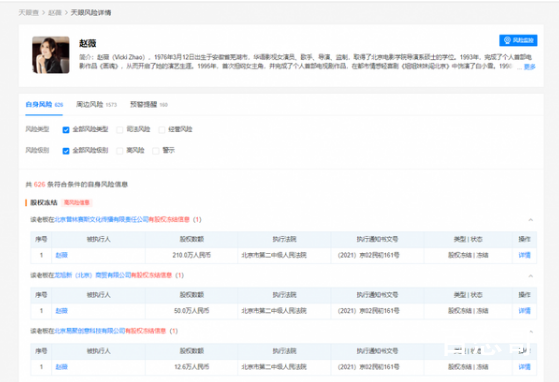This screenshot has width=559, height=382.
Task: Collapse the second equity freeze section chevron
Action: [530, 276]
